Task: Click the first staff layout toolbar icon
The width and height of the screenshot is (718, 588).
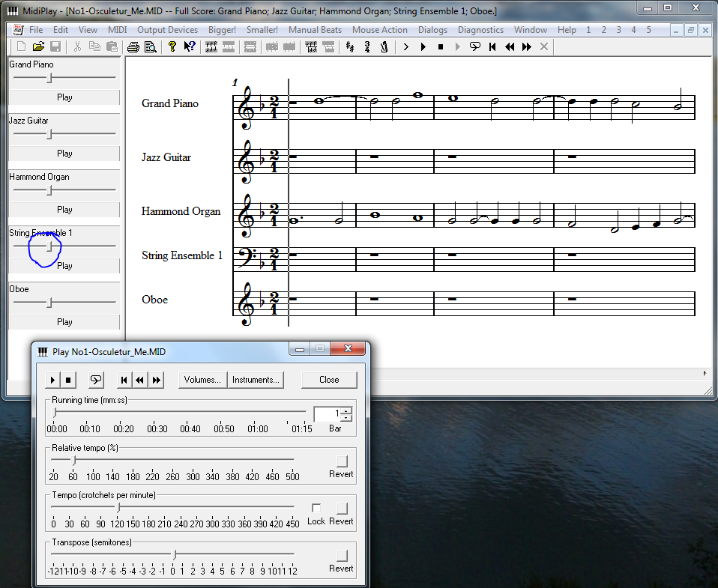Action: (211, 46)
